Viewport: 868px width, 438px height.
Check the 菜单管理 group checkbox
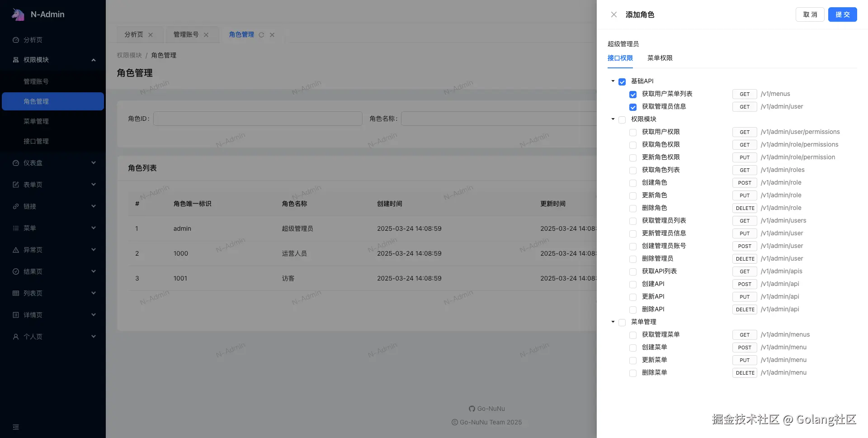622,322
